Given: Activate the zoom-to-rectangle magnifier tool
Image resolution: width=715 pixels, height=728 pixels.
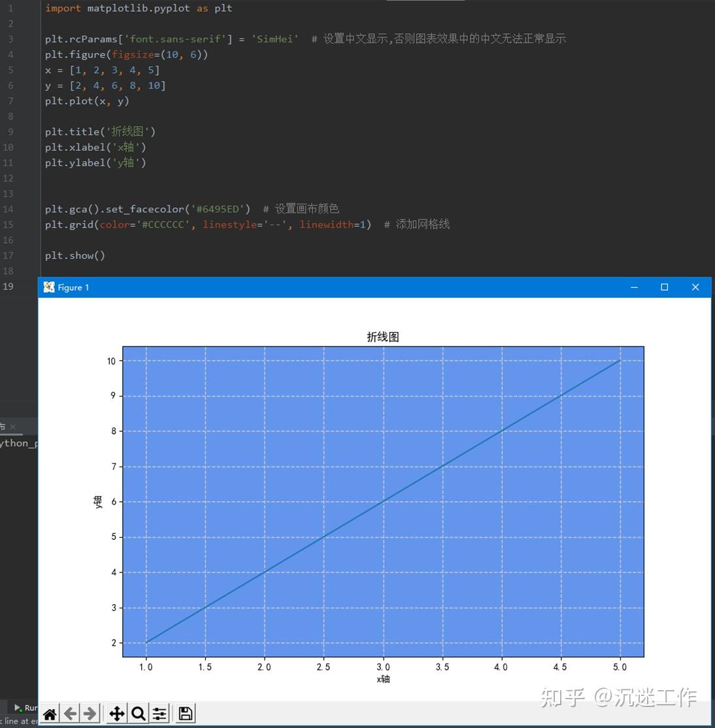Looking at the screenshot, I should pos(138,713).
